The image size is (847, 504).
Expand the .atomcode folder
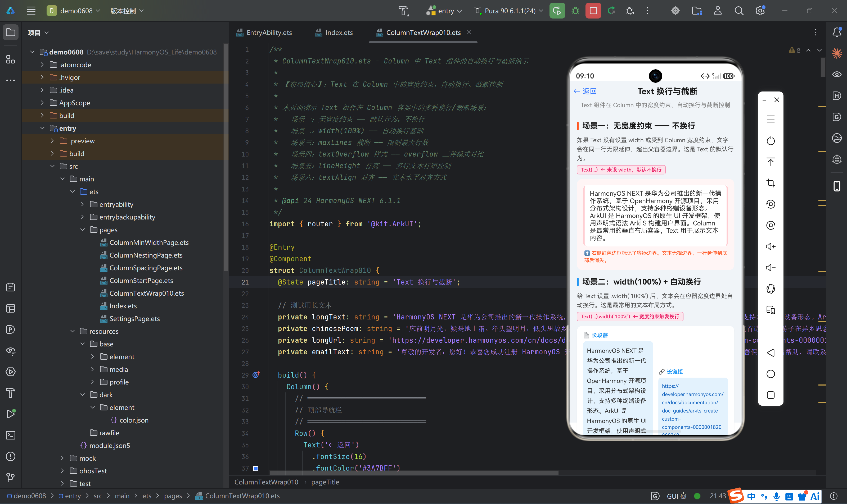[x=42, y=65]
